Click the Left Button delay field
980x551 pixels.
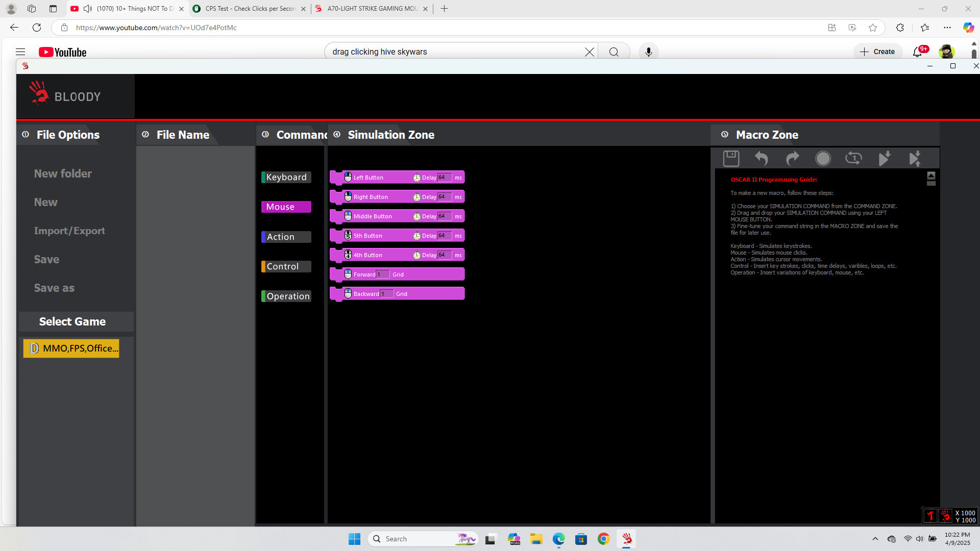[x=445, y=178]
